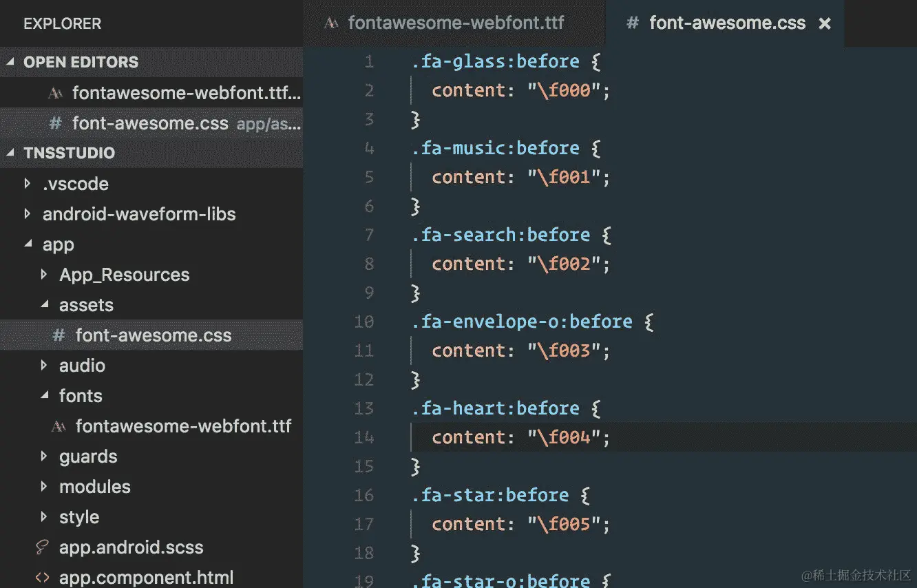Place cursor in "\f002" value
This screenshot has height=588, width=917.
tap(565, 264)
